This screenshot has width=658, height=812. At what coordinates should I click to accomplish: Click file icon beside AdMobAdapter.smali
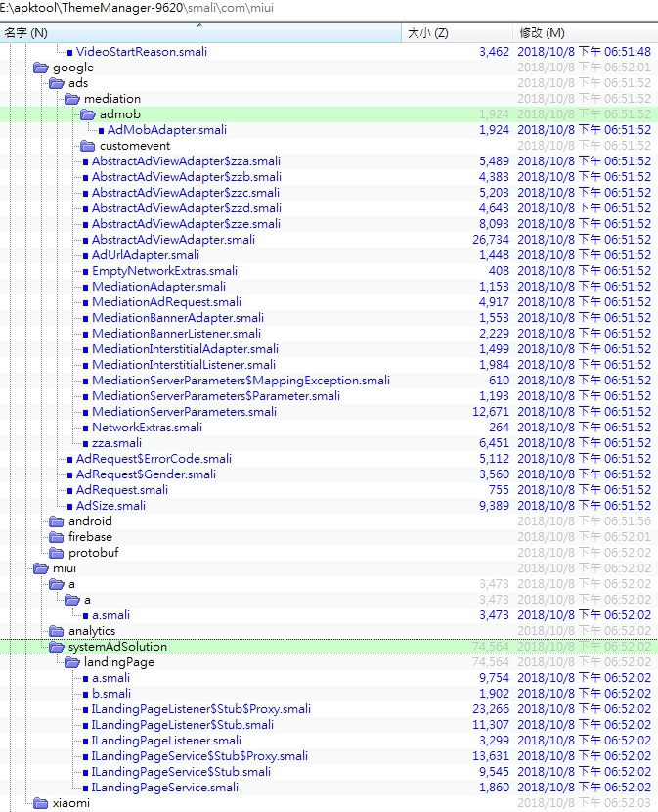pos(102,130)
